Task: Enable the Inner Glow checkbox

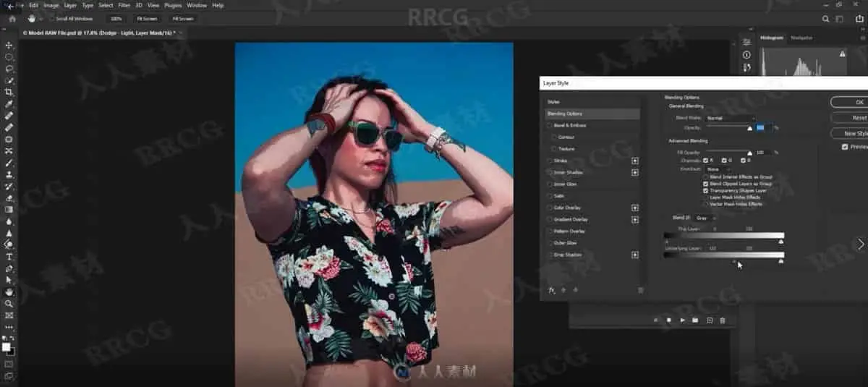Action: point(550,184)
